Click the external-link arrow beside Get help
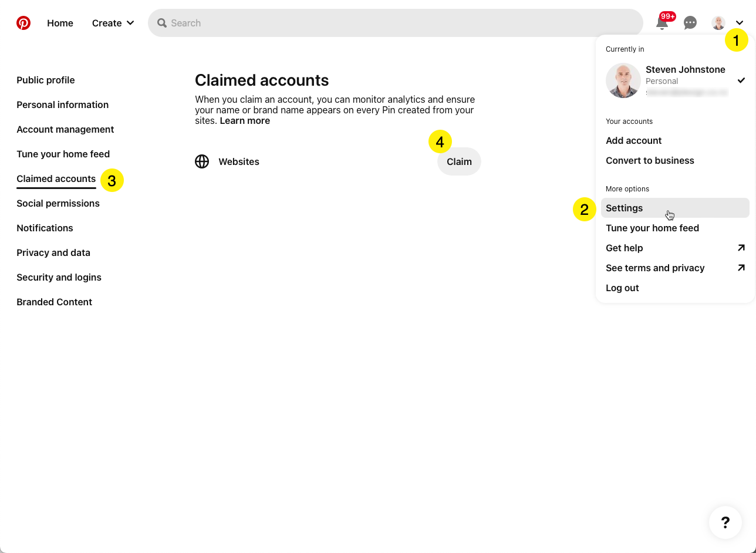 click(741, 248)
